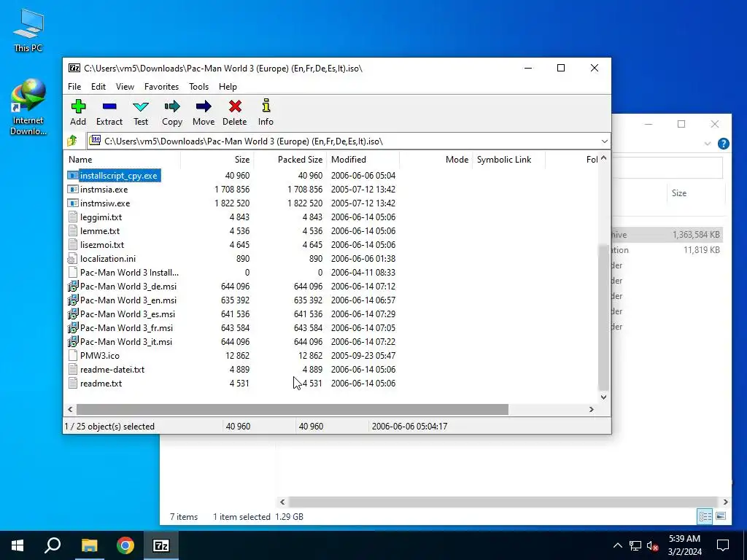Open Google Chrome from the taskbar

(x=125, y=545)
